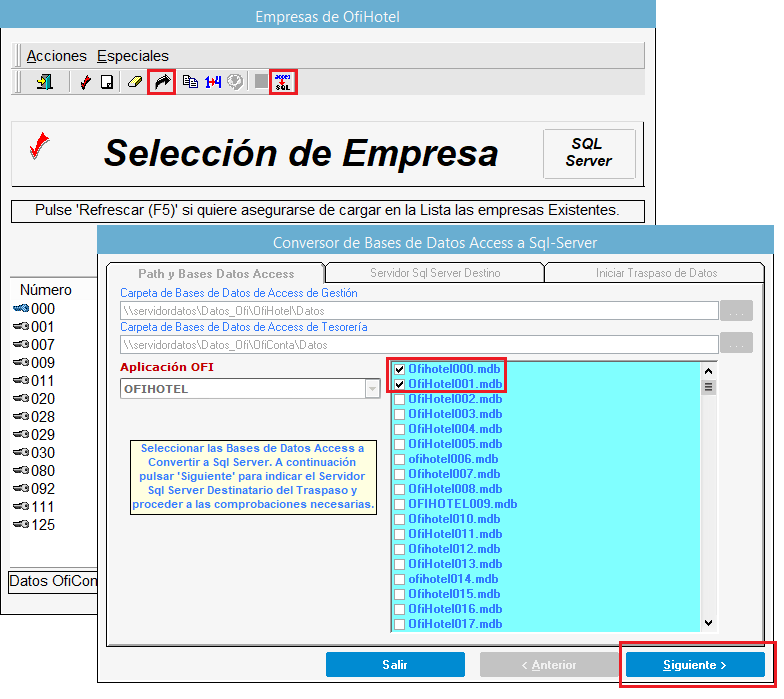Click the key icon beside company 000
Image resolution: width=784 pixels, height=699 pixels.
click(x=20, y=308)
